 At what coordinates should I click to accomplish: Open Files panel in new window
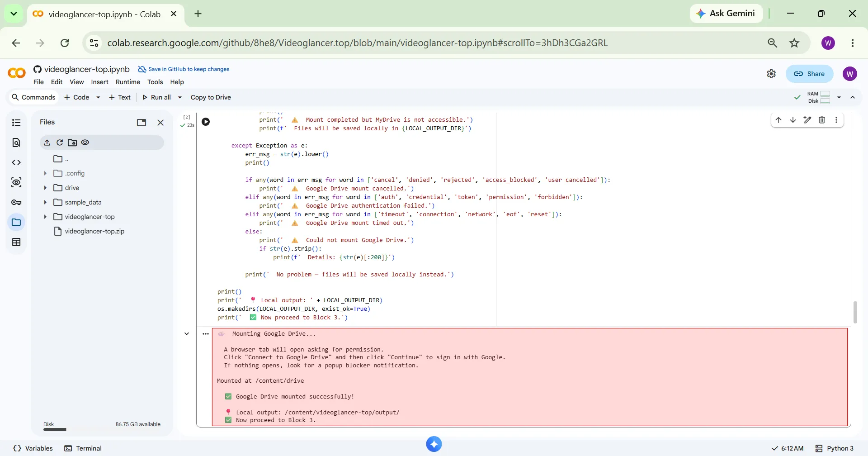[142, 123]
